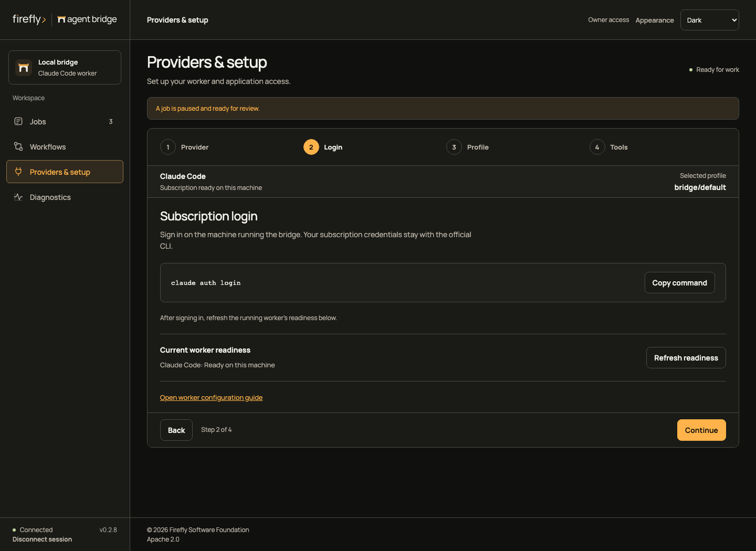The height and width of the screenshot is (551, 756).
Task: Click 'Step 2 of 4' text
Action: [x=216, y=430]
